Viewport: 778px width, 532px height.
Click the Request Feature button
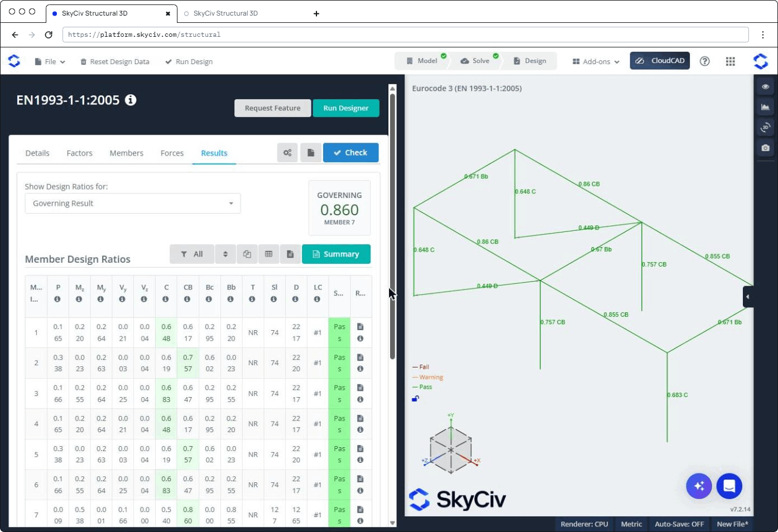point(272,108)
